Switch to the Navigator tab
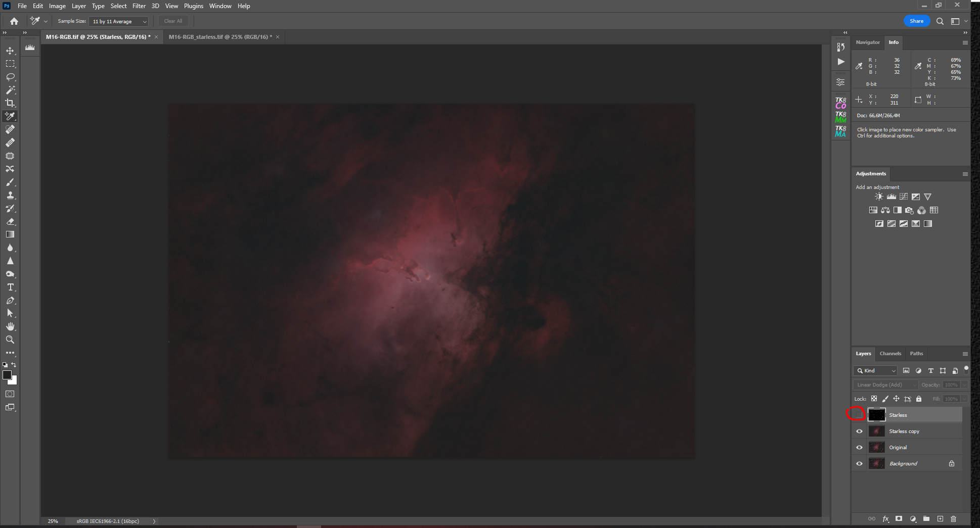 tap(868, 42)
